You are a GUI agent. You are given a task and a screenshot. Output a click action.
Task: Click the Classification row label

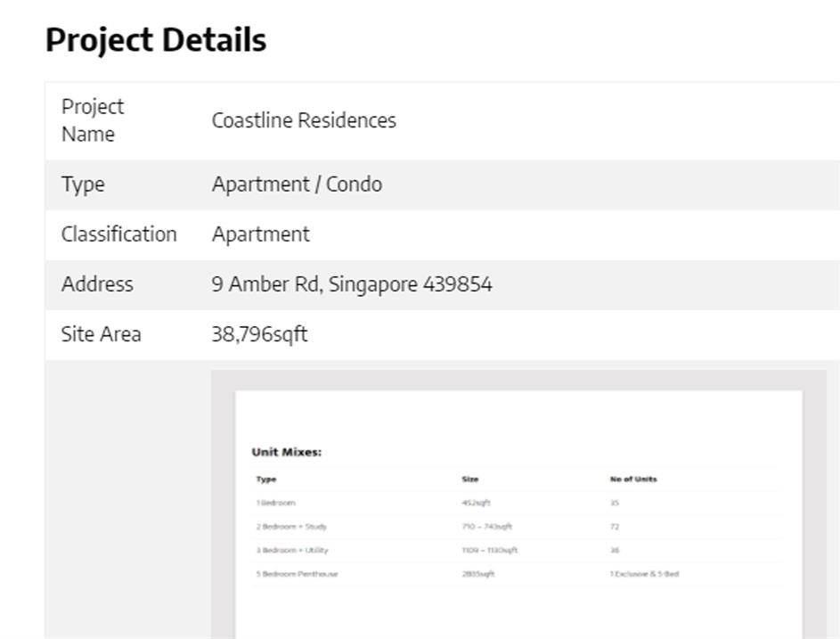click(x=118, y=234)
